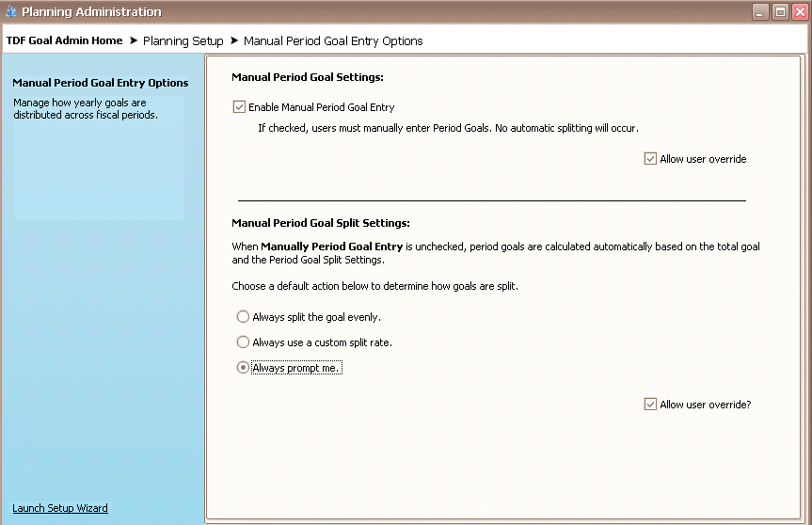Click the Planning Administration app icon in title bar
Viewport: 812px width, 525px height.
11,11
